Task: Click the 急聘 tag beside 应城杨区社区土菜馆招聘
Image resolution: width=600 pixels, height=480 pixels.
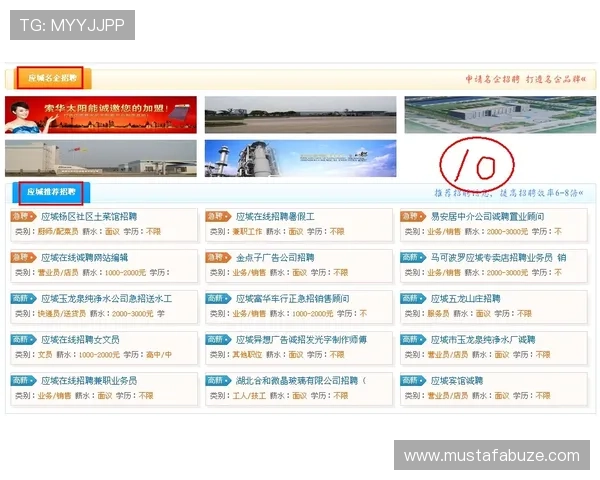Action: click(x=23, y=216)
